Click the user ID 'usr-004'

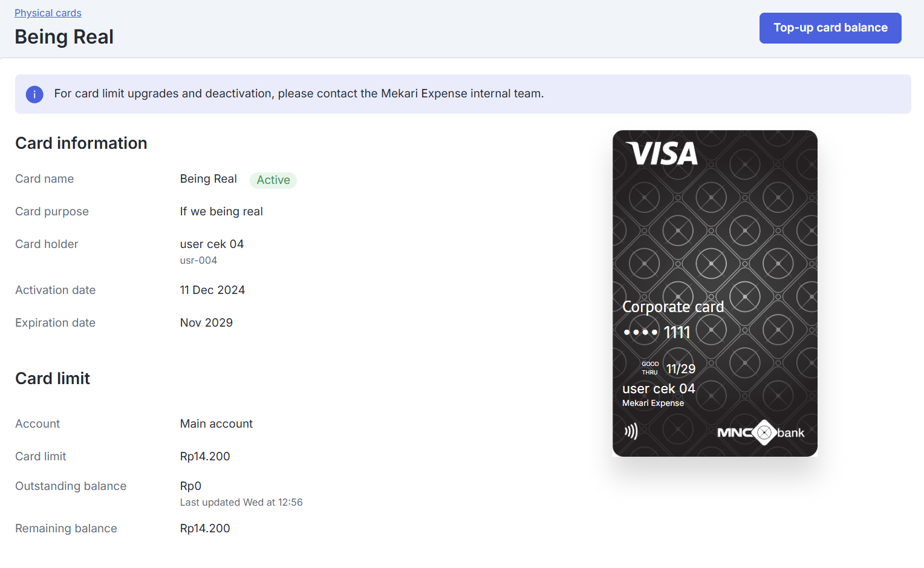(x=198, y=261)
